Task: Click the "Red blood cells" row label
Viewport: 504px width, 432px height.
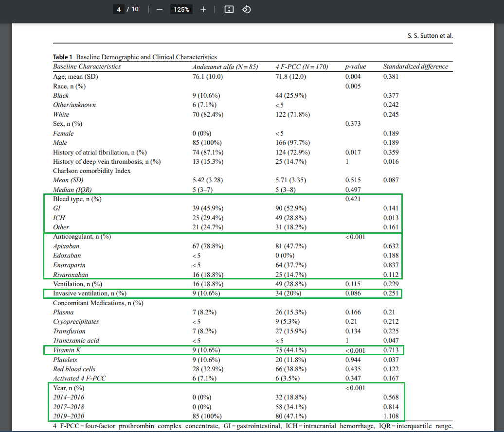Action: 74,369
